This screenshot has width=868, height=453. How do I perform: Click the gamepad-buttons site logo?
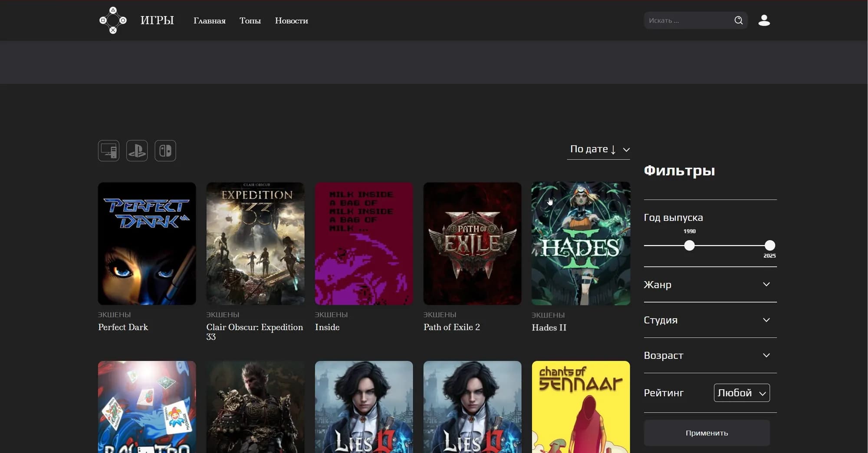(113, 20)
